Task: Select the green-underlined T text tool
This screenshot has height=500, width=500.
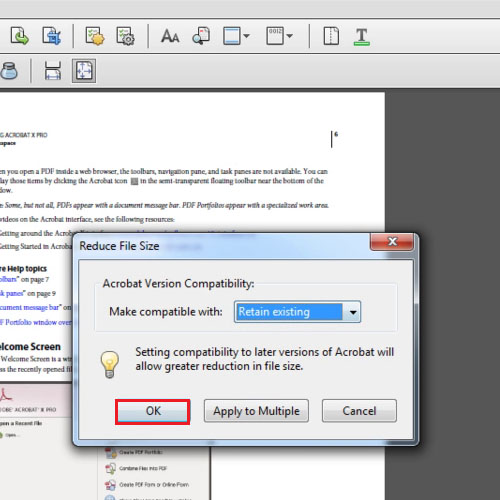Action: pos(362,36)
